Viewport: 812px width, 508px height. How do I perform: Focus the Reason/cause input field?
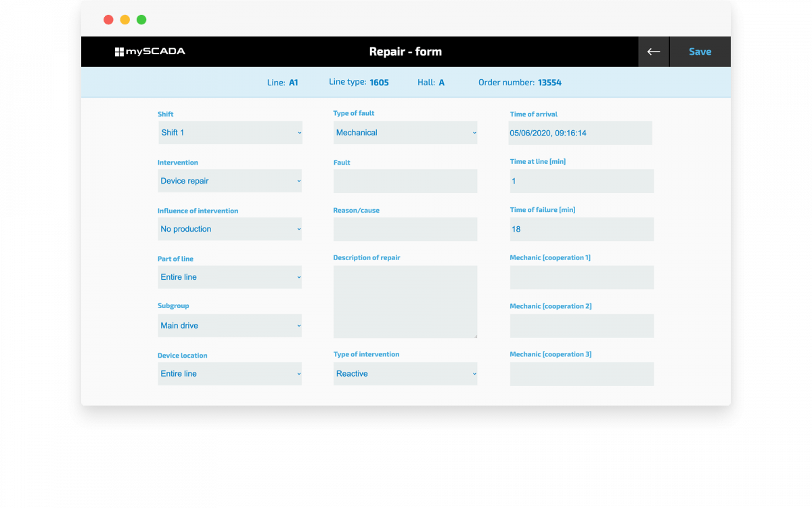[x=405, y=229]
